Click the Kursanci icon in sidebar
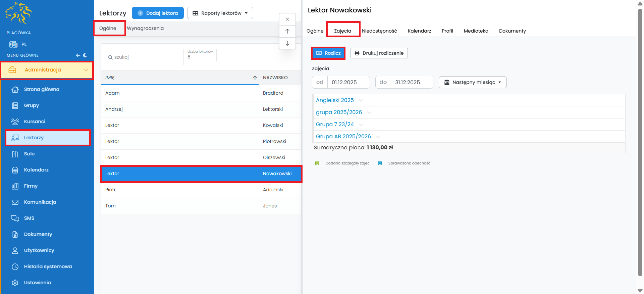Screen dimensions: 644x294 15,121
